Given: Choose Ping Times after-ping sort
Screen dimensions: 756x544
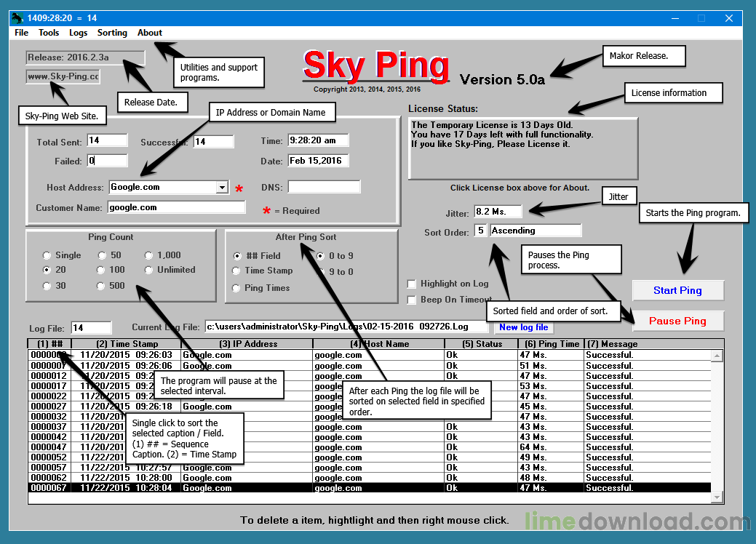Looking at the screenshot, I should point(260,288).
